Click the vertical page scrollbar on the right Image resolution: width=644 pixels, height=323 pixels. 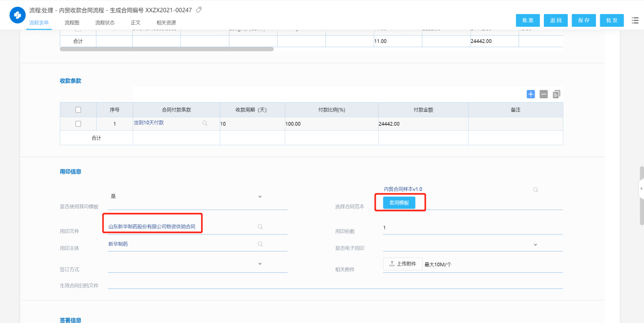(642, 196)
